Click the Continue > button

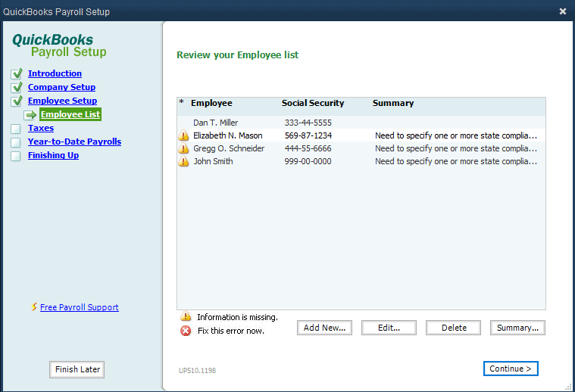[511, 369]
